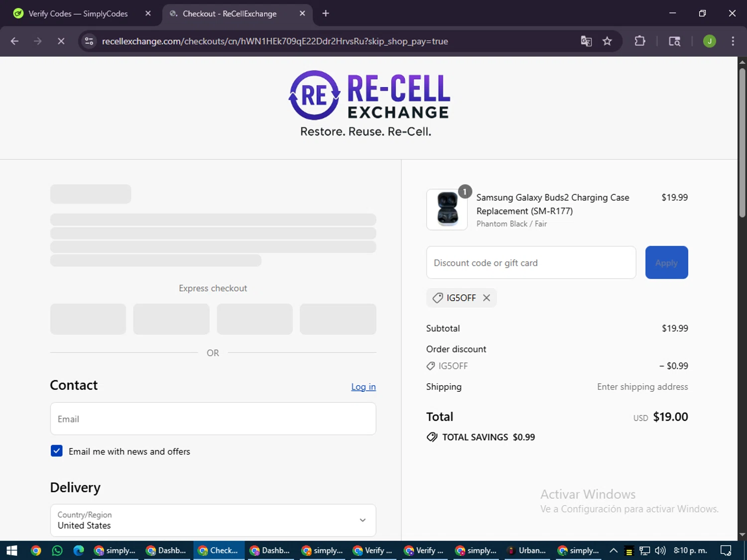View site information icon in address bar
The height and width of the screenshot is (560, 747).
tap(89, 41)
